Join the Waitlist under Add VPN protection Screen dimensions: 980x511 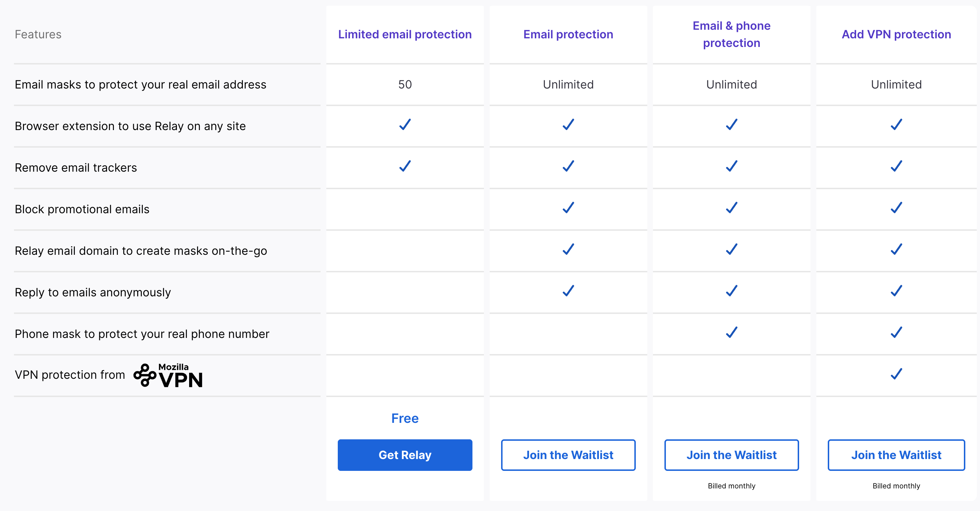pyautogui.click(x=896, y=455)
